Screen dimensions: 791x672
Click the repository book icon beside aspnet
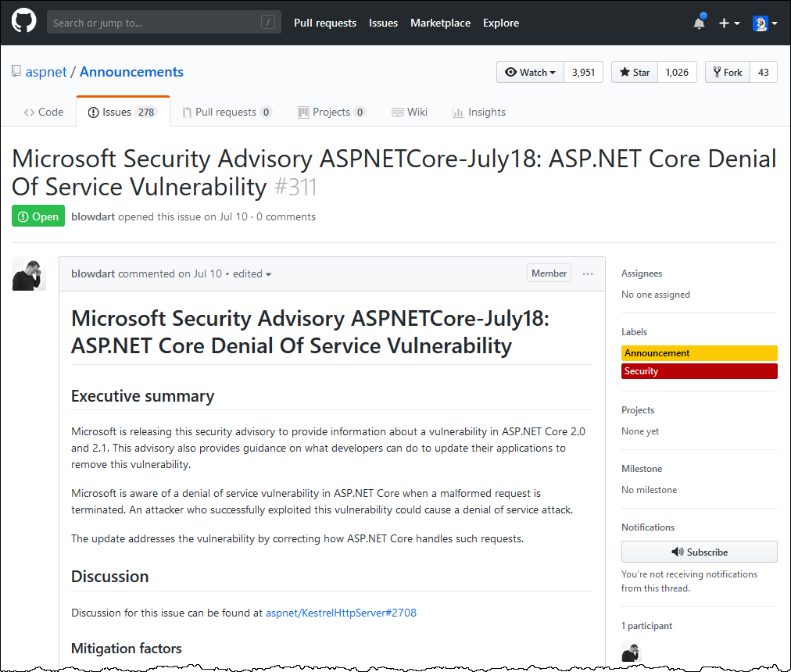[x=16, y=71]
